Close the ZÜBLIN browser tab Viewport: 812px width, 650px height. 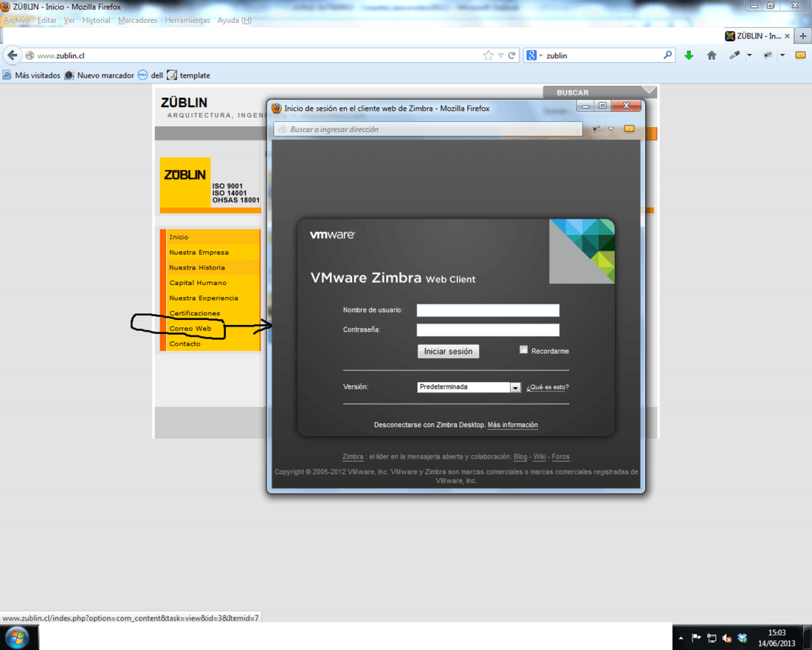[787, 36]
